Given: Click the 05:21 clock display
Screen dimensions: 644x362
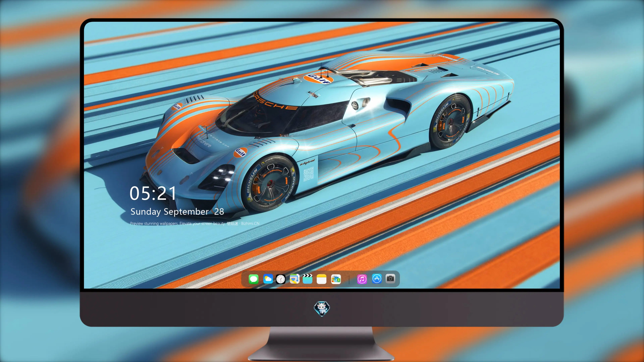Looking at the screenshot, I should [153, 193].
